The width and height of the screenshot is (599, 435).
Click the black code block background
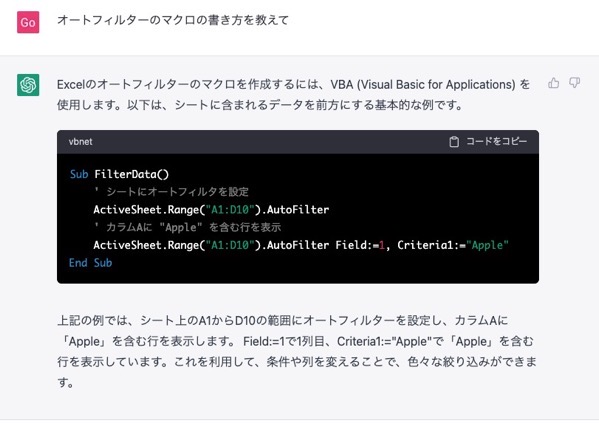[x=298, y=218]
